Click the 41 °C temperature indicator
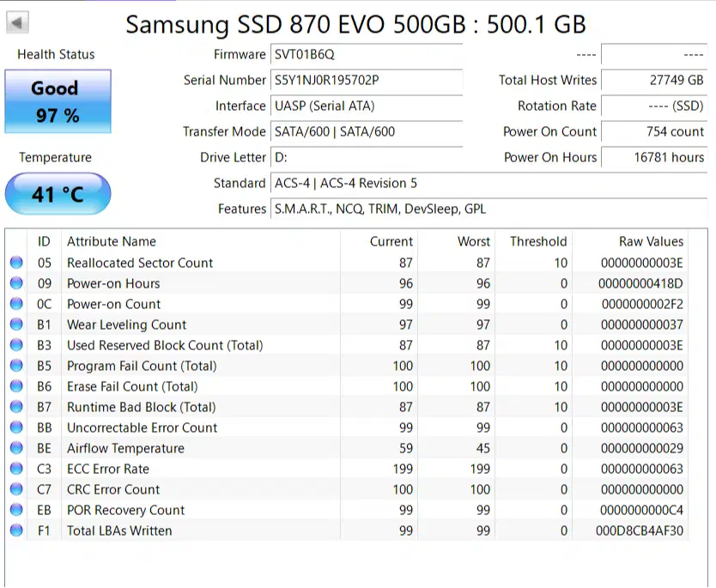The width and height of the screenshot is (716, 588). coord(57,194)
